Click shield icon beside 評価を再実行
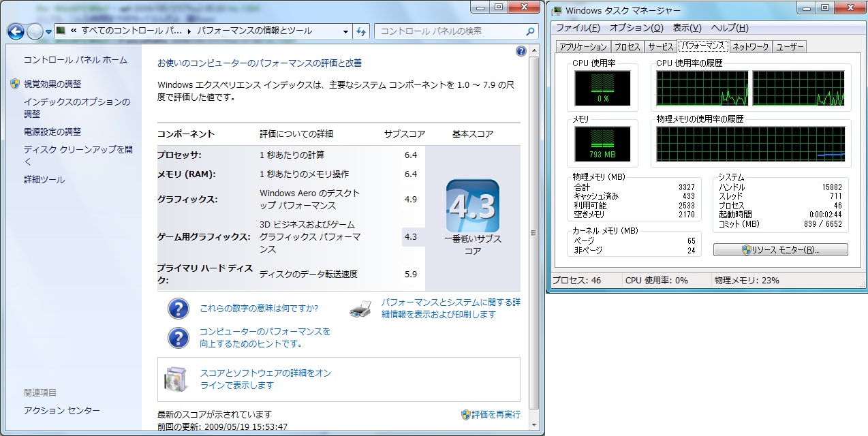868x436 pixels. pos(466,414)
